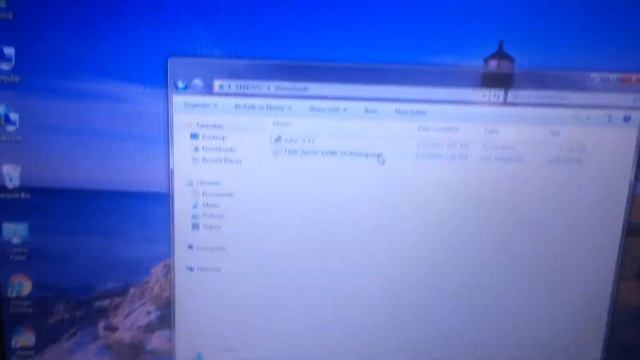Open Desktop under Favorites
640x360 pixels.
pos(213,137)
